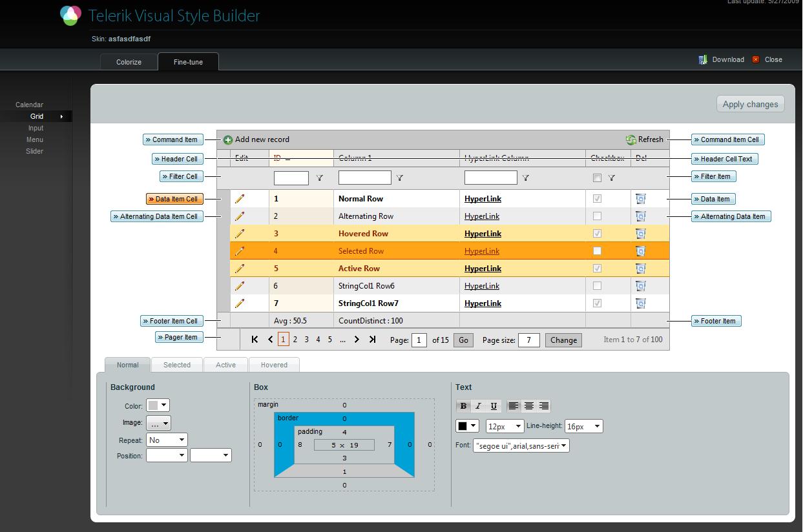Screen dimensions: 803x532
Task: Click the pencil edit icon in the Active Row
Action: [240, 269]
